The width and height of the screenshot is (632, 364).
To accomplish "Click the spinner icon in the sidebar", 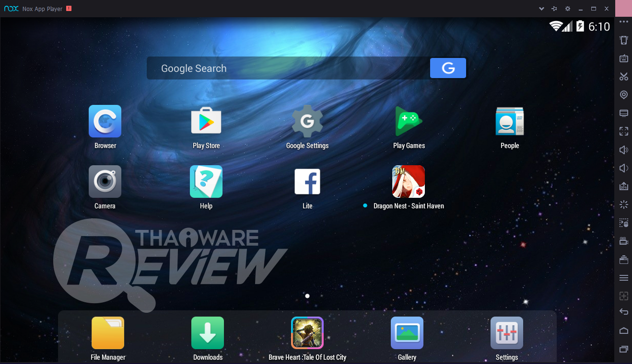I will click(x=624, y=205).
